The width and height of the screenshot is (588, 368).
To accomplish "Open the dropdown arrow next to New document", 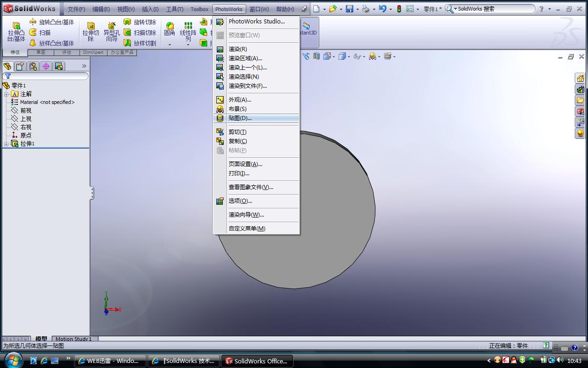I will (324, 9).
